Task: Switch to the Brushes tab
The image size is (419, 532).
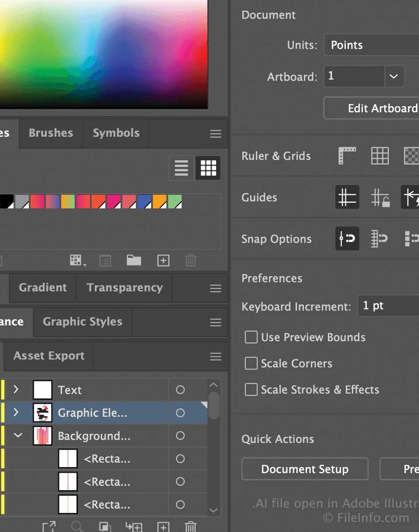Action: (51, 133)
